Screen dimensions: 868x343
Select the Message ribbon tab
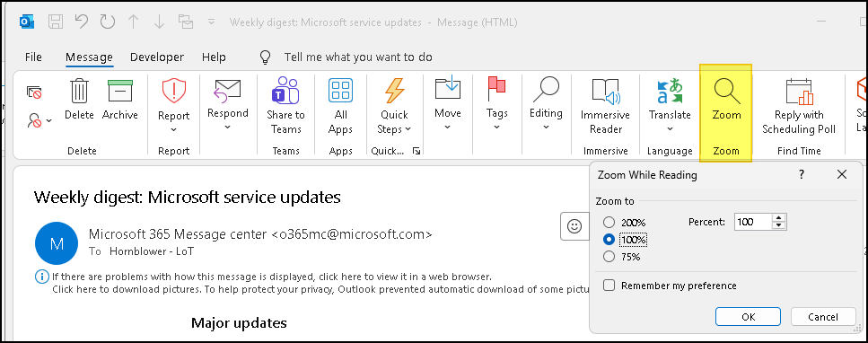tap(89, 57)
